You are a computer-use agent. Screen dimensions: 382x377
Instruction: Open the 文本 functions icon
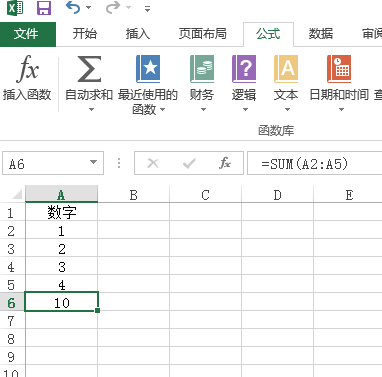(286, 69)
